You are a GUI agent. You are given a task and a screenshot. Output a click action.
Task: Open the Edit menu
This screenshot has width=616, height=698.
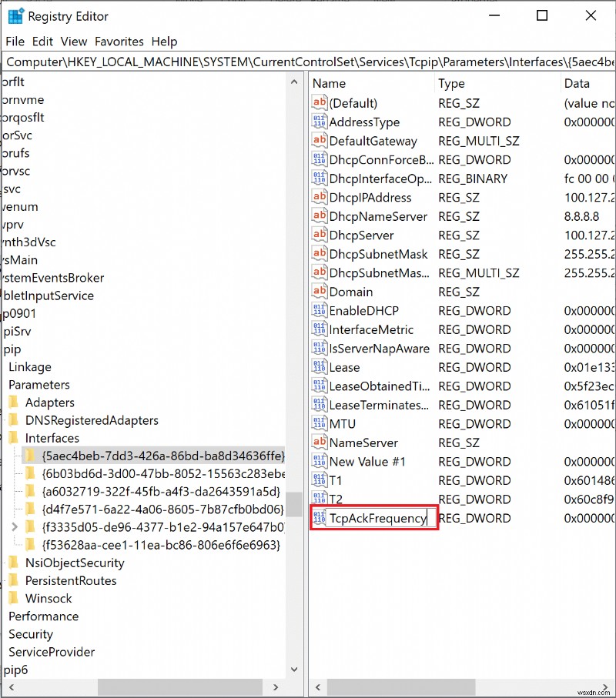(x=42, y=42)
